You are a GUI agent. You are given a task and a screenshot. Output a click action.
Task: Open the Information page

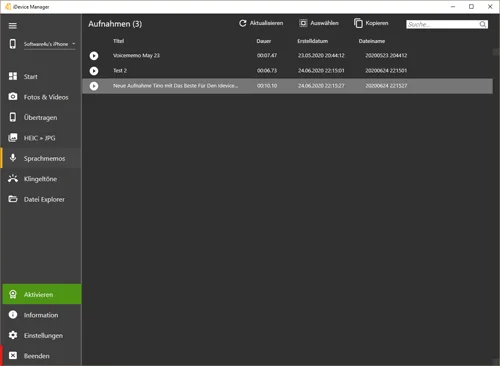tap(41, 315)
